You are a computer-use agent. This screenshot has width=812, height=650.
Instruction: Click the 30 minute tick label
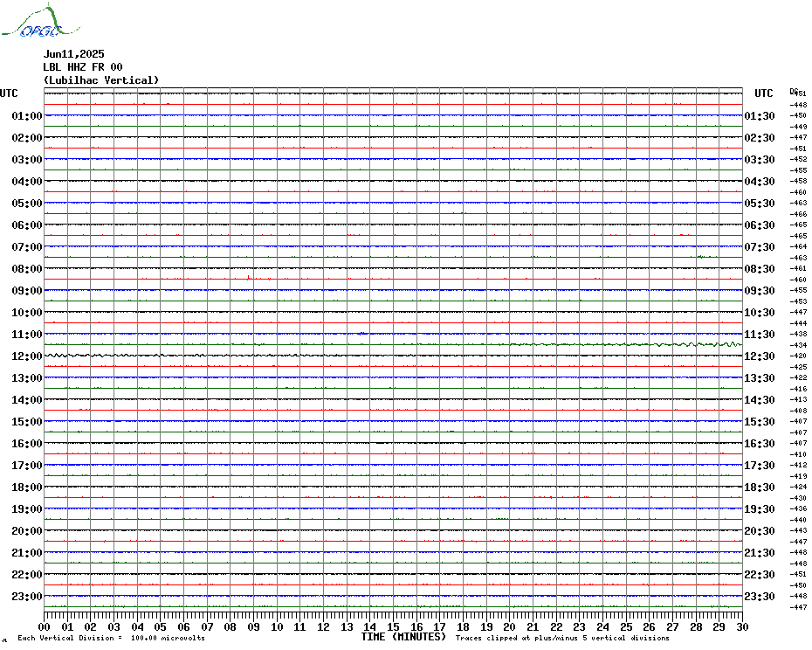(743, 626)
